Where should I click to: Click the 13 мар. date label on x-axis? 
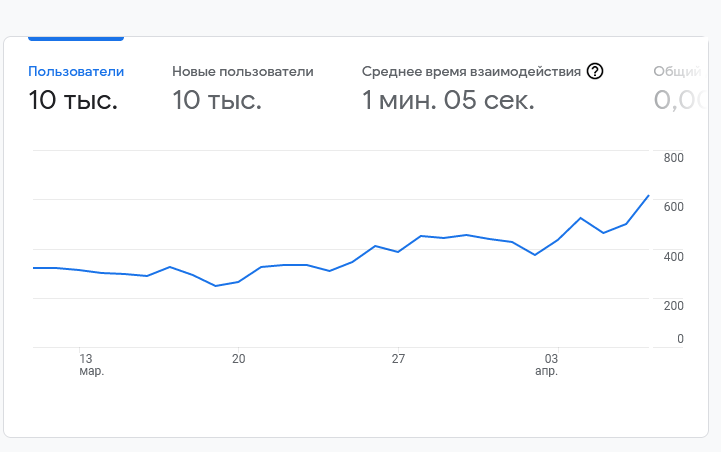(x=86, y=364)
